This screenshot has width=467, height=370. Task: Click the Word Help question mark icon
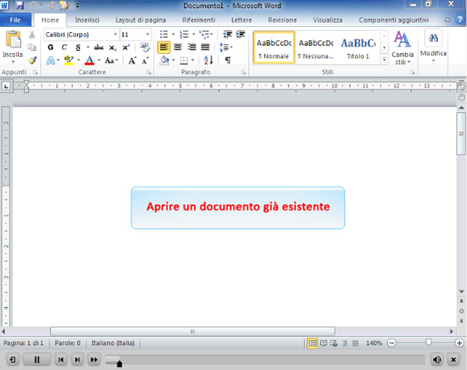click(x=460, y=19)
